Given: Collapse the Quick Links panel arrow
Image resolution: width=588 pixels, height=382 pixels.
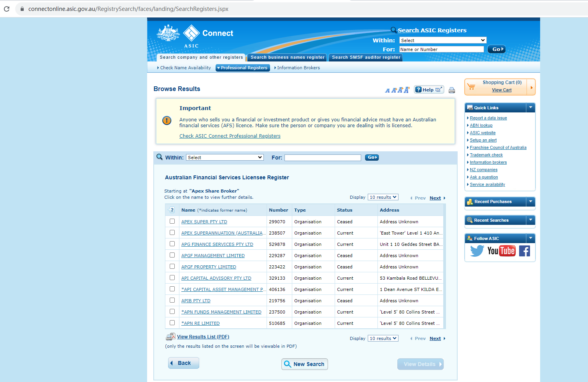Looking at the screenshot, I should coord(530,107).
